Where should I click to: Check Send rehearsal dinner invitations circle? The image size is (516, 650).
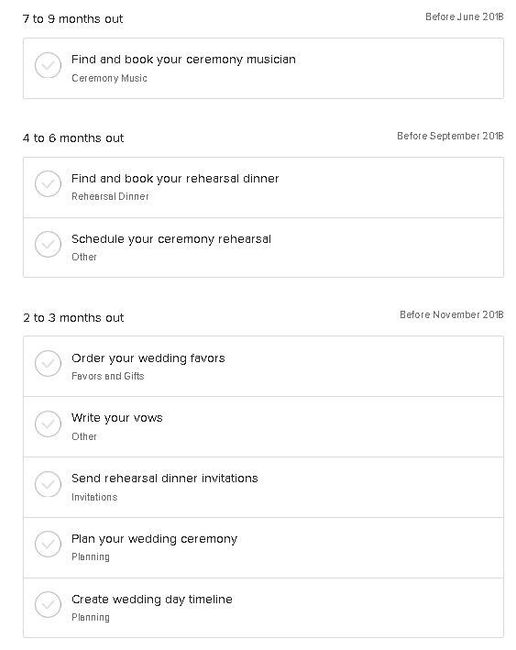(48, 484)
